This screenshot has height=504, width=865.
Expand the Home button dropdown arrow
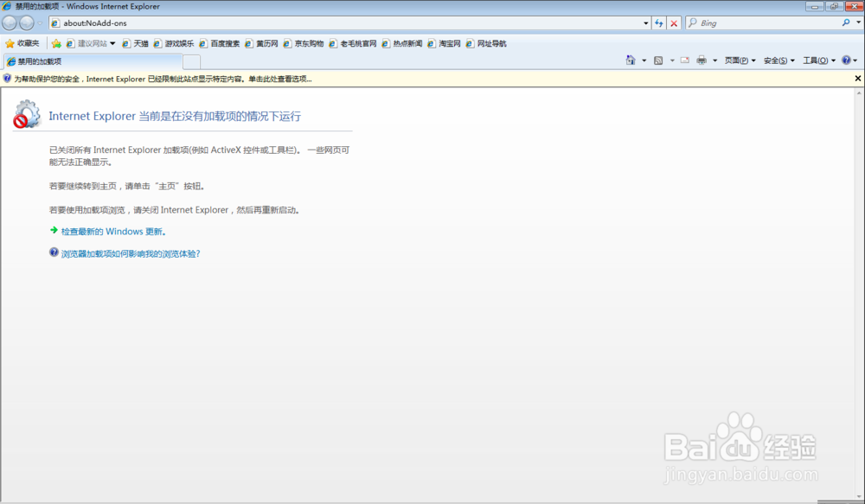pyautogui.click(x=644, y=61)
